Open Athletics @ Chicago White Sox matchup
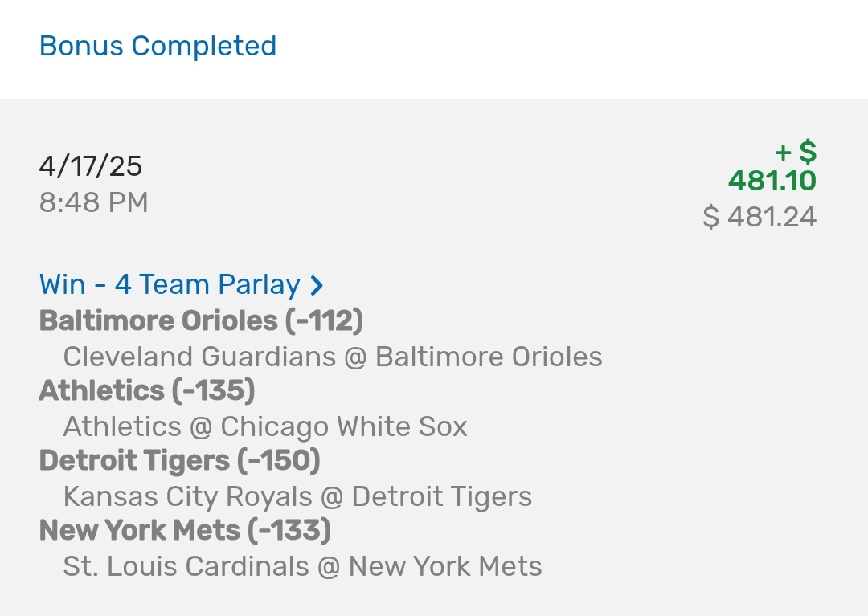The width and height of the screenshot is (868, 616). pos(265,426)
